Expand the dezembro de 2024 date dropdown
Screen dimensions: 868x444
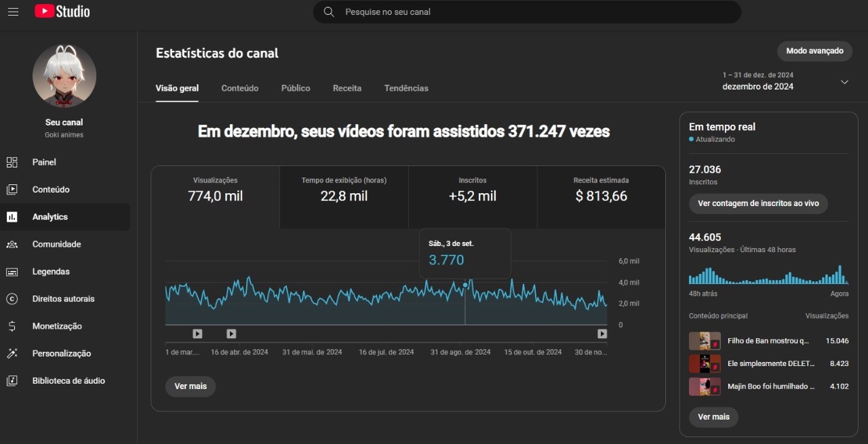[844, 82]
